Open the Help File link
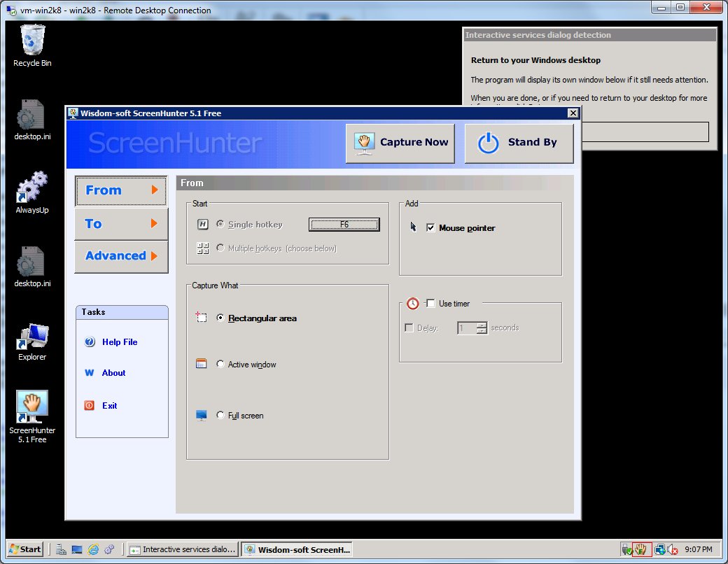The width and height of the screenshot is (728, 564). (x=120, y=342)
